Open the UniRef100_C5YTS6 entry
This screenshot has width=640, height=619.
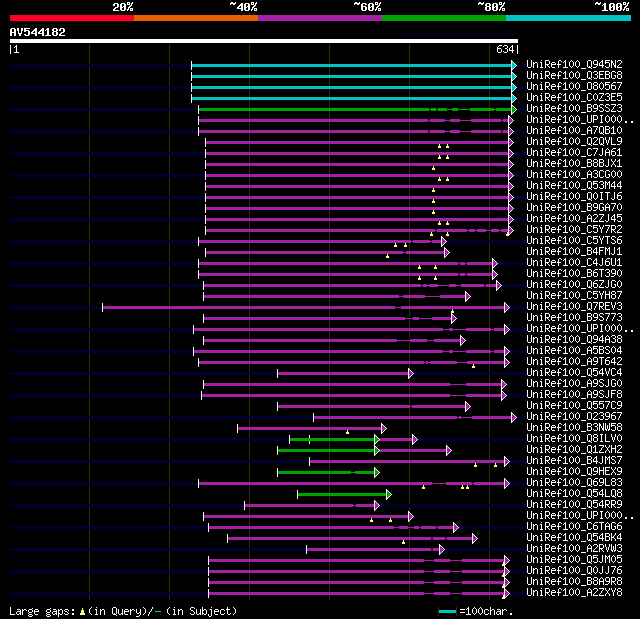(574, 241)
